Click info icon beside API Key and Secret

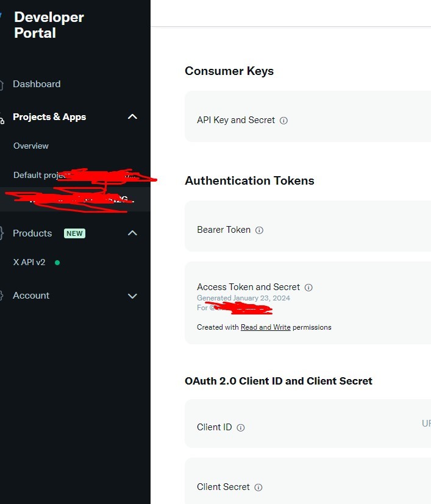tap(283, 121)
